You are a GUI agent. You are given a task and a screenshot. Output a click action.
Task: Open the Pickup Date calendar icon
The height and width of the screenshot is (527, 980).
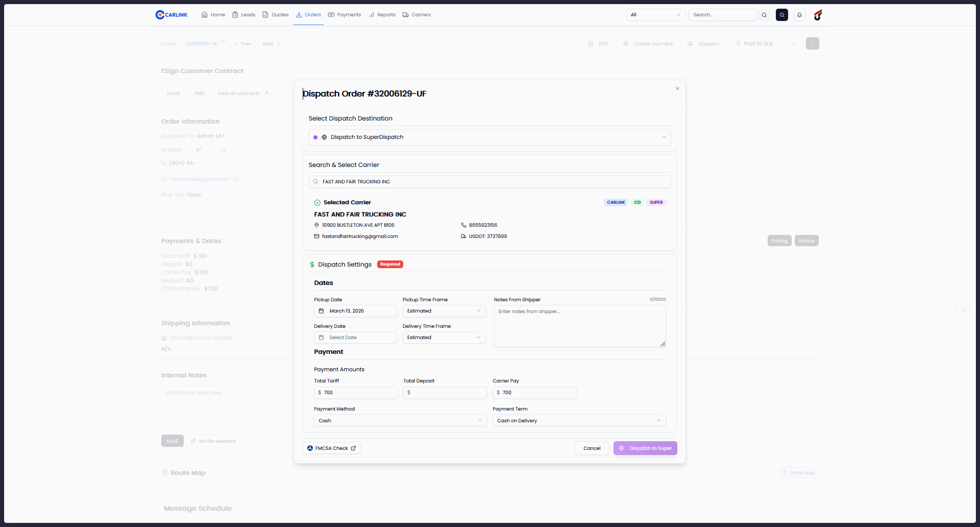point(321,311)
